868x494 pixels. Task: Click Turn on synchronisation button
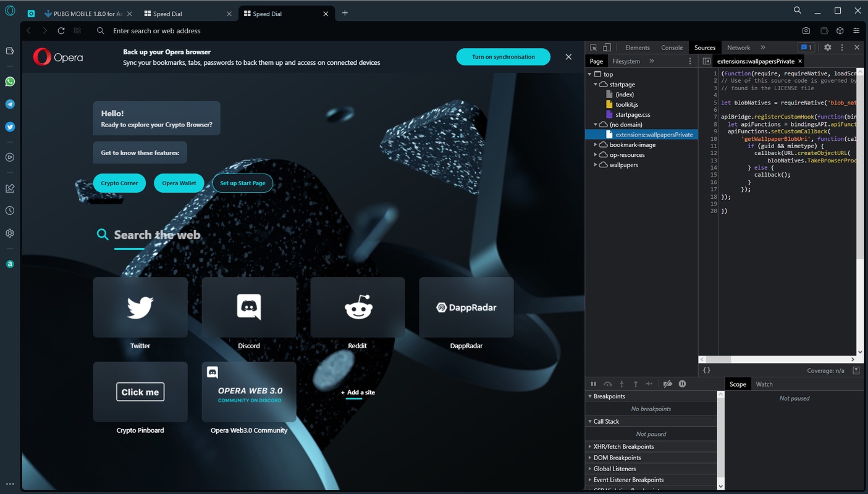pos(503,57)
